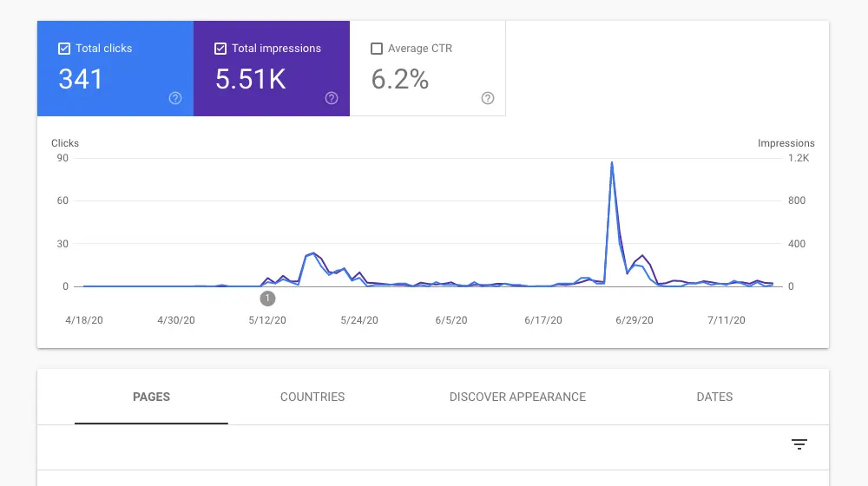Click the 5.51K impressions value
The image size is (868, 486).
(x=250, y=79)
